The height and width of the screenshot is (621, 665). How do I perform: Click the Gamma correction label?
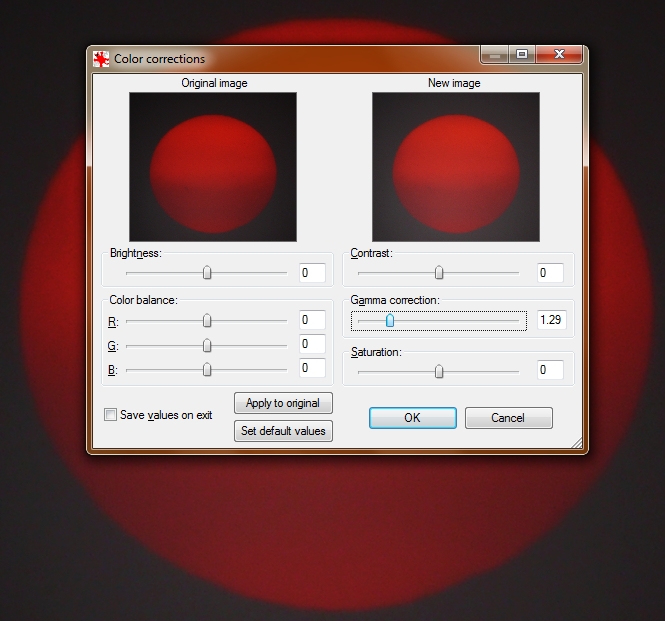click(x=395, y=300)
